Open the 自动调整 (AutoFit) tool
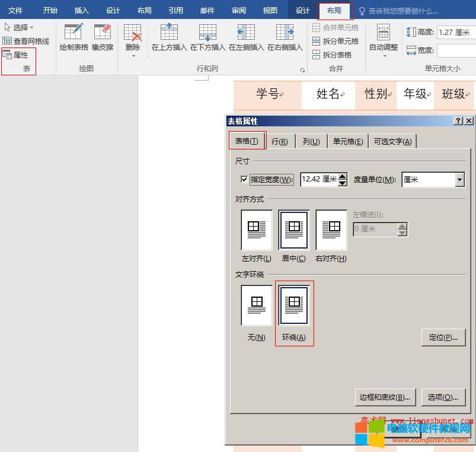This screenshot has height=452, width=476. [383, 42]
